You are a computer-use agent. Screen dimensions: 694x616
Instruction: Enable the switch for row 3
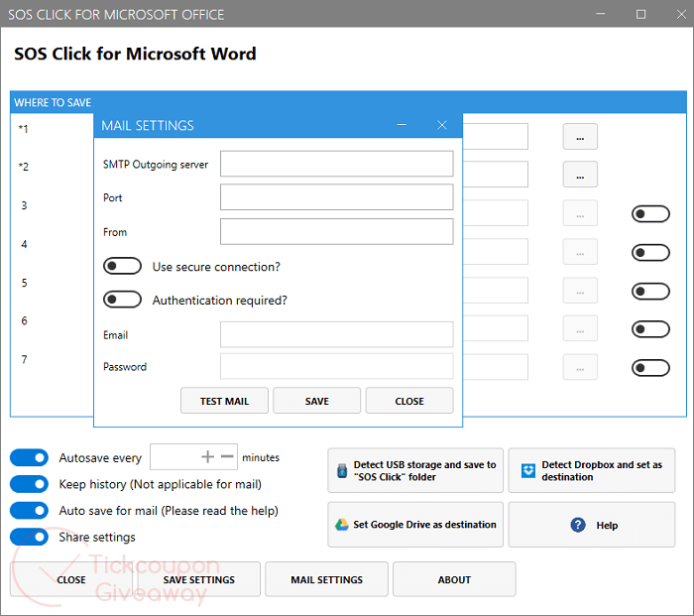tap(650, 214)
